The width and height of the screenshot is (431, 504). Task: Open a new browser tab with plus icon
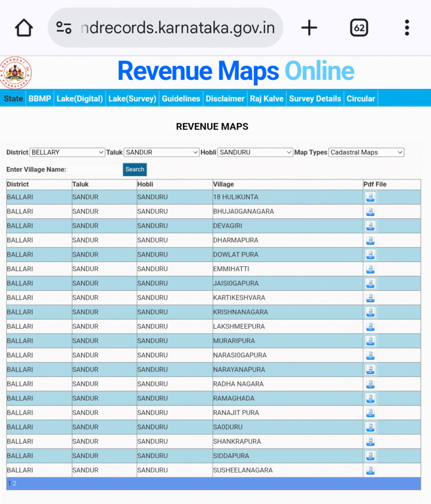(x=309, y=28)
